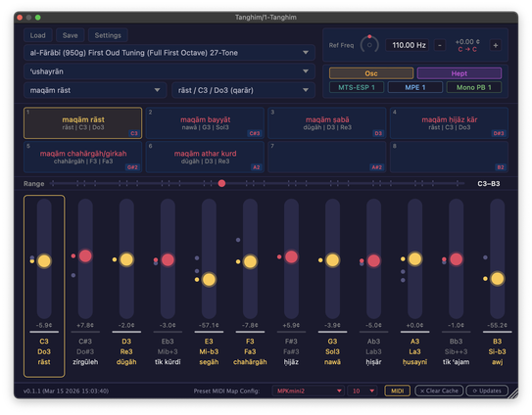532x415 pixels.
Task: Select preset slot 1 maqām rāst
Action: (82, 123)
